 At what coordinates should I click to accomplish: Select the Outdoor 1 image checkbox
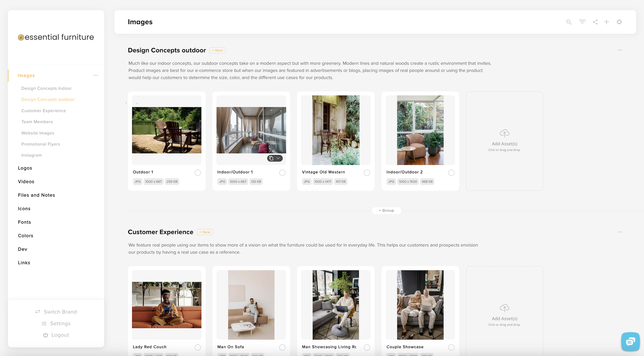198,172
